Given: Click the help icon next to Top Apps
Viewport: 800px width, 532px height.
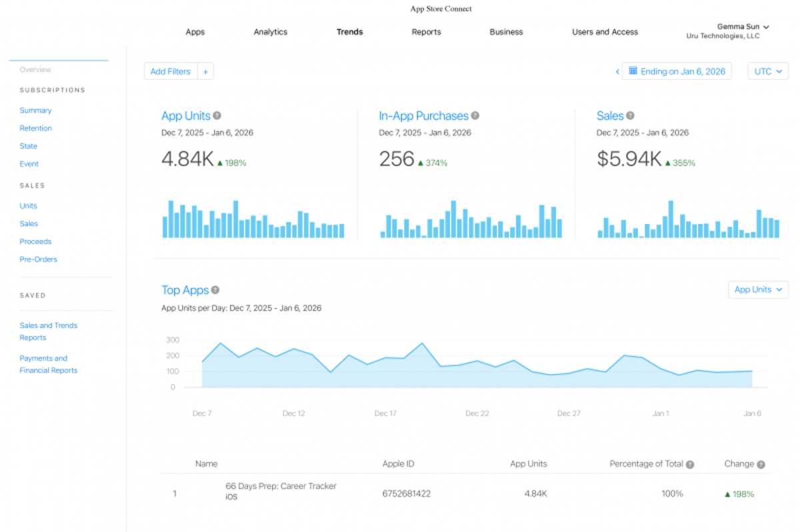Looking at the screenshot, I should point(215,290).
